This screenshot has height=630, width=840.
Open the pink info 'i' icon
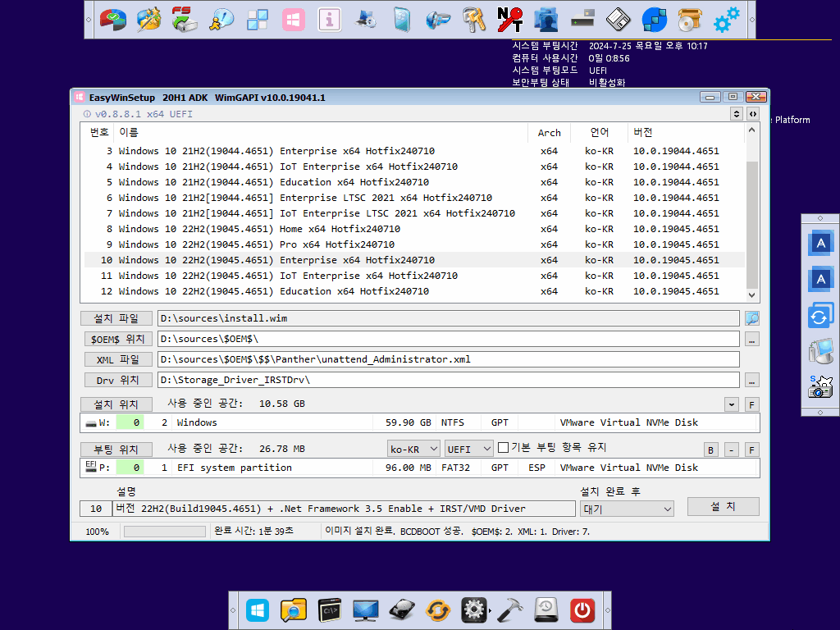pos(329,20)
